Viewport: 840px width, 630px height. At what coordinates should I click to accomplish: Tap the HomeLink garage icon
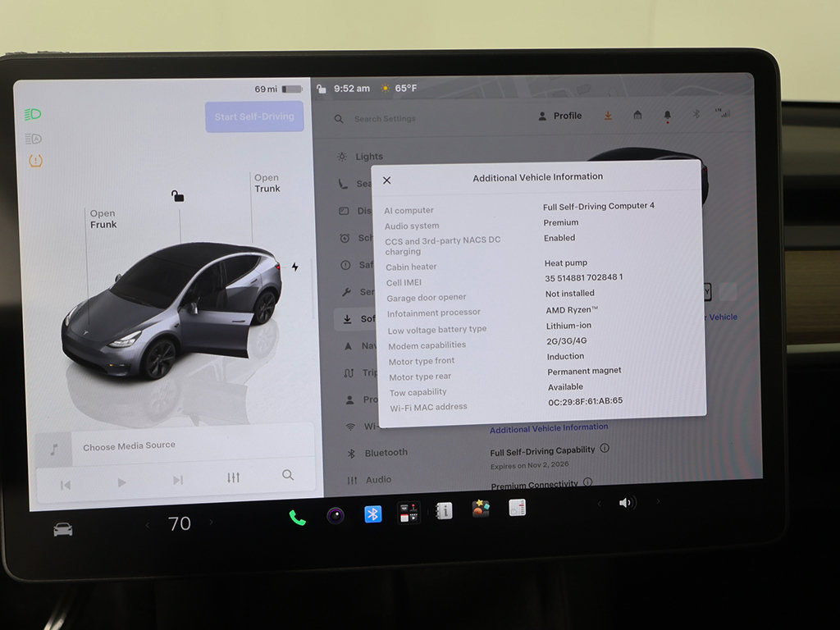click(637, 115)
